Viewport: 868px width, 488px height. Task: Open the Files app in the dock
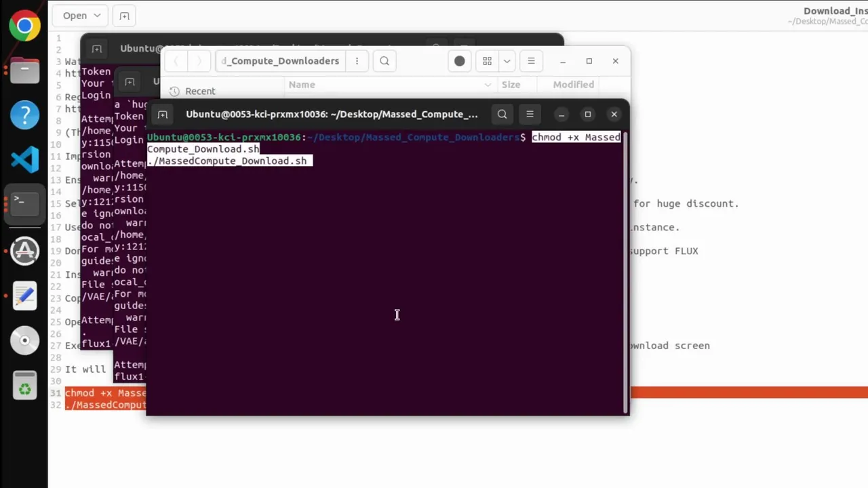[24, 70]
